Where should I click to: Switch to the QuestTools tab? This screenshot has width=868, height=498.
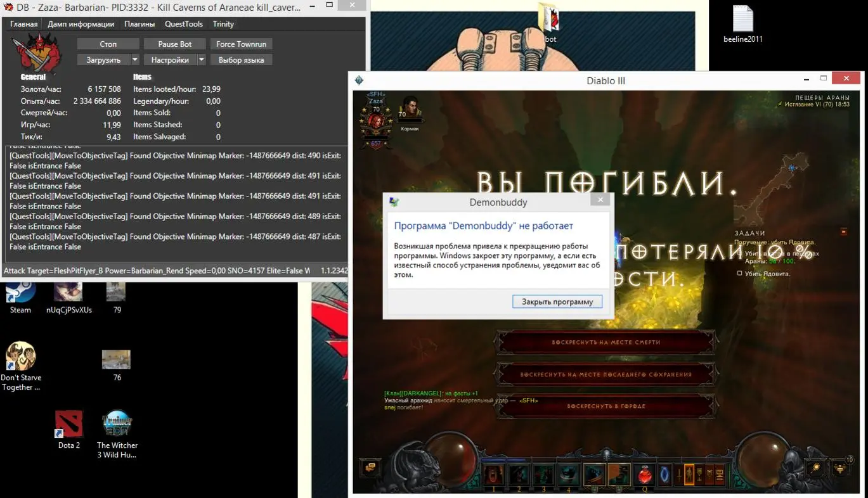tap(183, 24)
